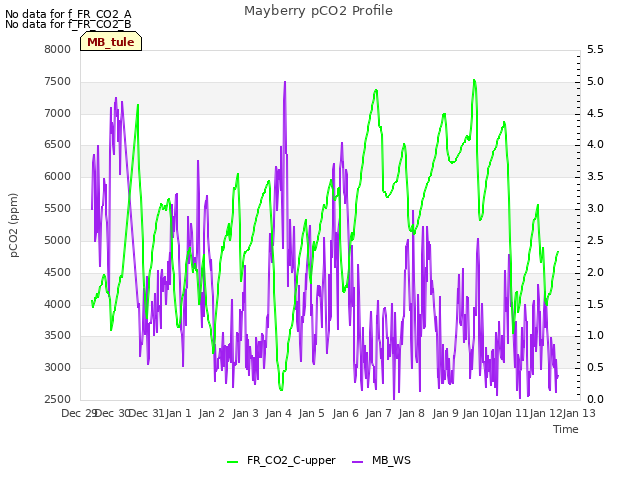Click the Jan 5 date tick label
Screen dimensions: 640x480
click(x=312, y=414)
